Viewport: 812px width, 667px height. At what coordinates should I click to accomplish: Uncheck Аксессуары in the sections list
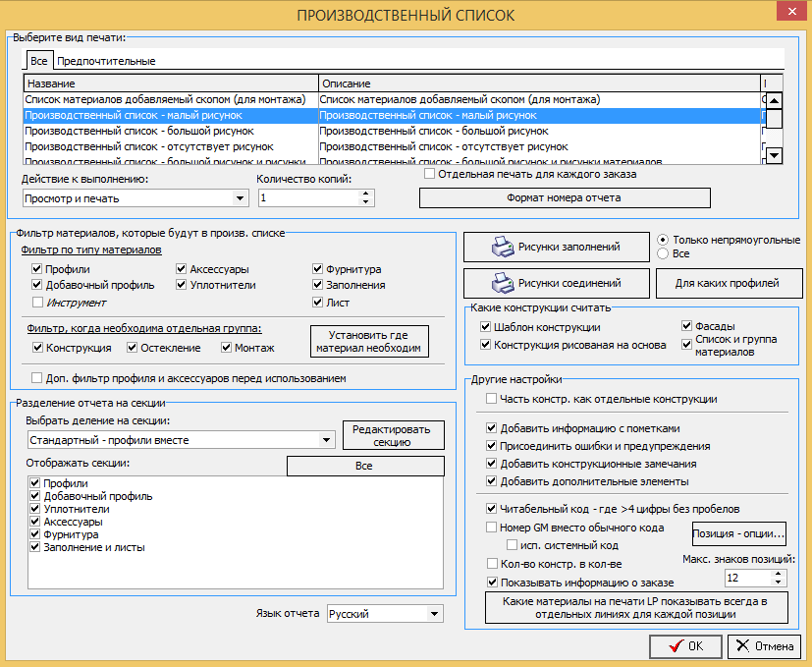point(34,522)
